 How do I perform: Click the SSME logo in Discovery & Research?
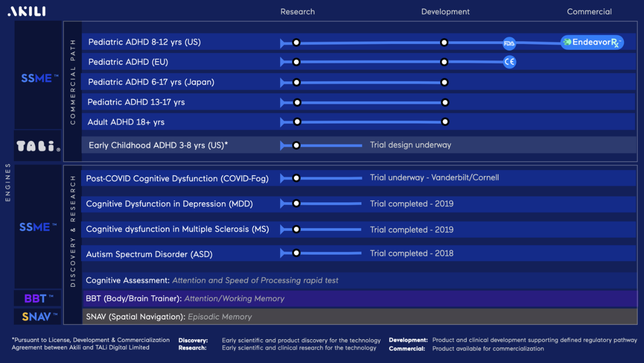pos(38,227)
